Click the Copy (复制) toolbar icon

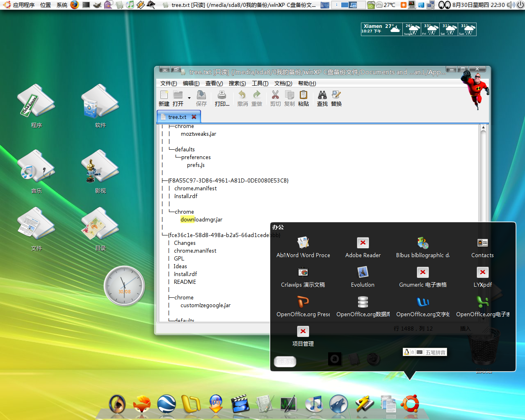tap(290, 98)
